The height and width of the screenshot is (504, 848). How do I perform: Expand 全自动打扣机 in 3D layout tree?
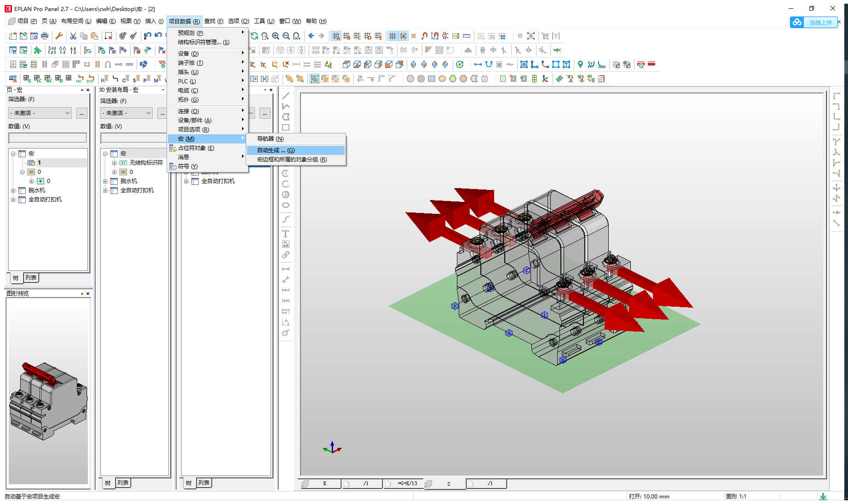(105, 190)
